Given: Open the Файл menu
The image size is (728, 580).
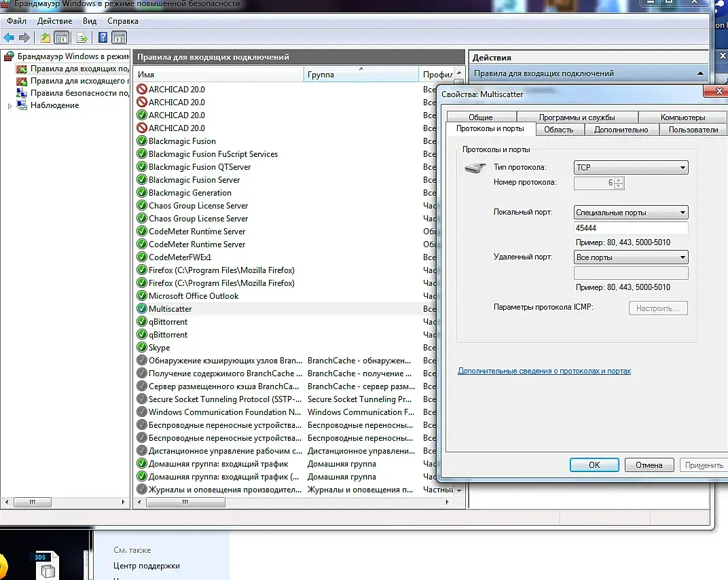Looking at the screenshot, I should [17, 21].
